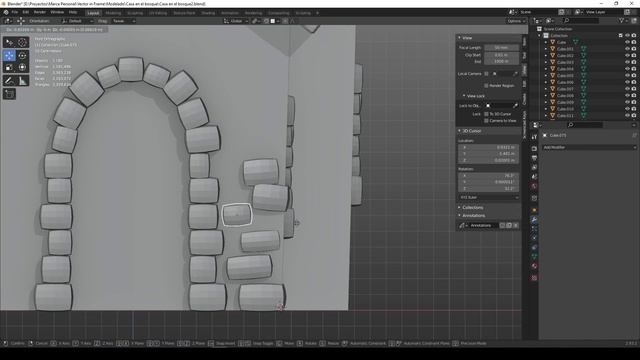Open the Object Data properties tab icon
640x360 pixels.
point(534,256)
